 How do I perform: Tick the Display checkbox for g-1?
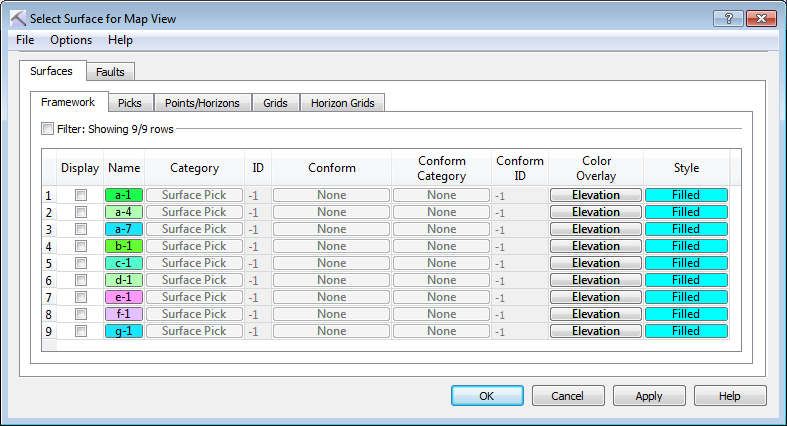pyautogui.click(x=81, y=331)
